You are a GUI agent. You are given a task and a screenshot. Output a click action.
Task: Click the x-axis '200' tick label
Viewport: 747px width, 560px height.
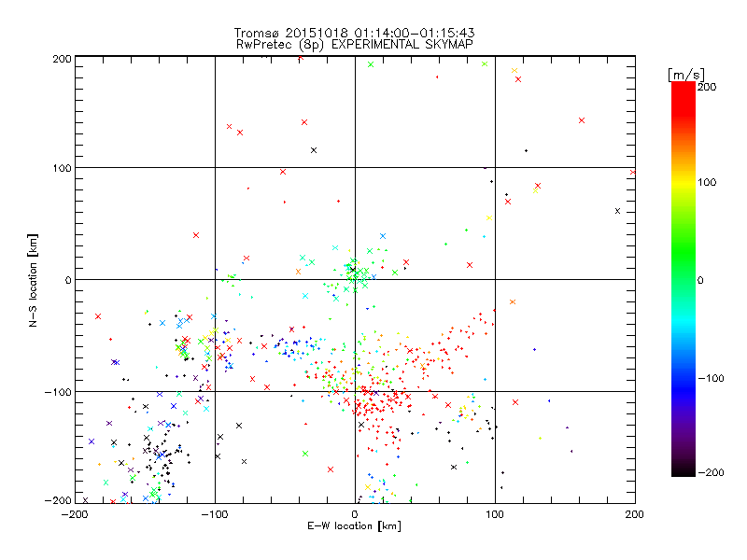point(635,514)
